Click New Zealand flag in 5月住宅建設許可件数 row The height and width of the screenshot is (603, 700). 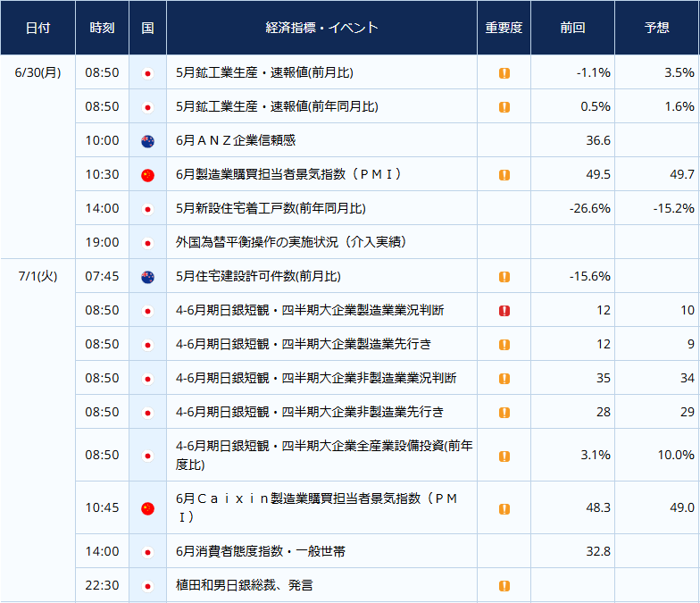coord(147,277)
